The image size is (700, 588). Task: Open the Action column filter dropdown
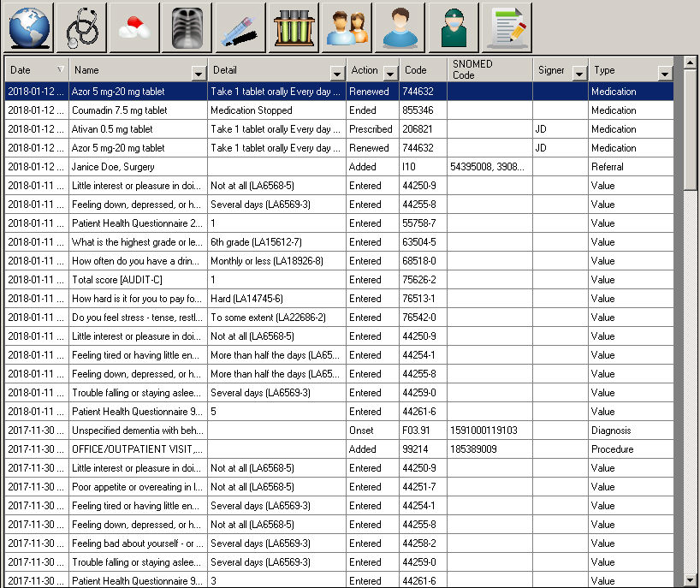390,73
